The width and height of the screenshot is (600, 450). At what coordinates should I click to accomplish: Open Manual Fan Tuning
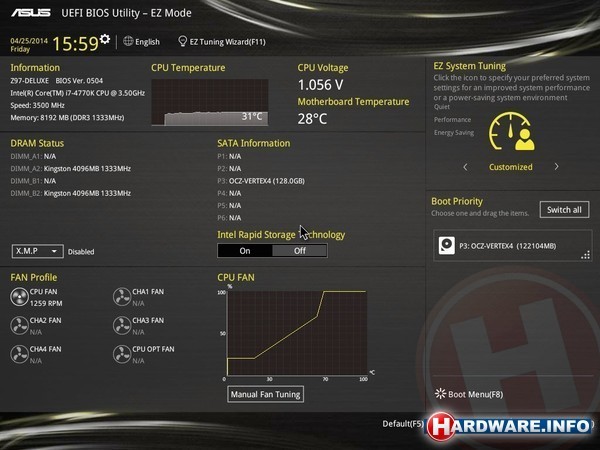(x=266, y=394)
